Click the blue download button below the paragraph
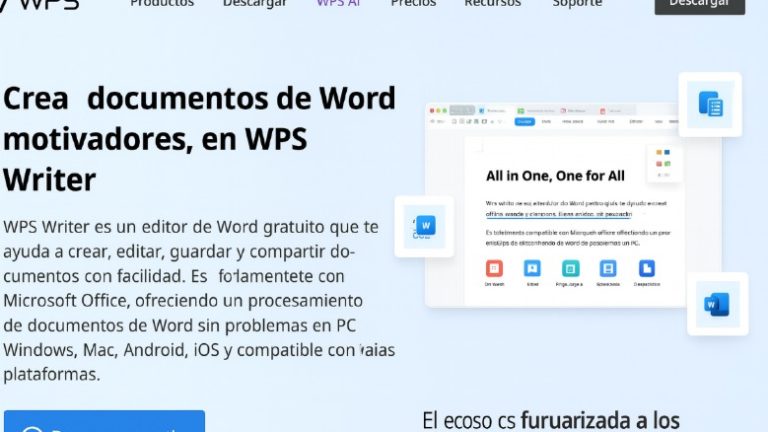The height and width of the screenshot is (432, 768). coord(104,421)
